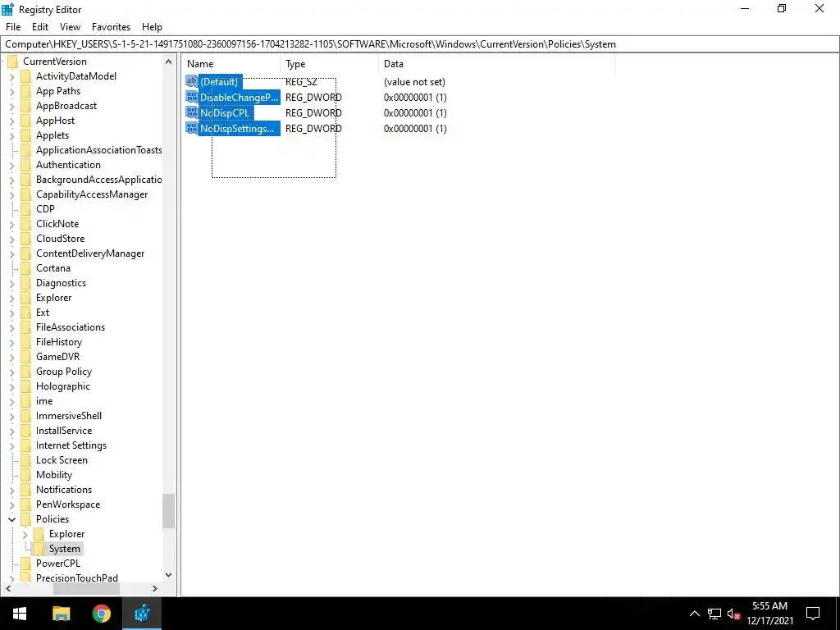Expand Explorer subkey under Policies
840x630 pixels.
(x=25, y=534)
